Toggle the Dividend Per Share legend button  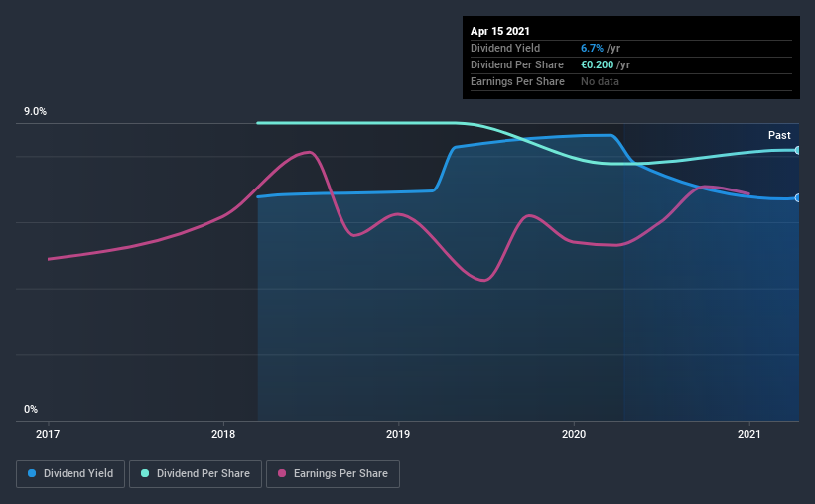(x=196, y=474)
